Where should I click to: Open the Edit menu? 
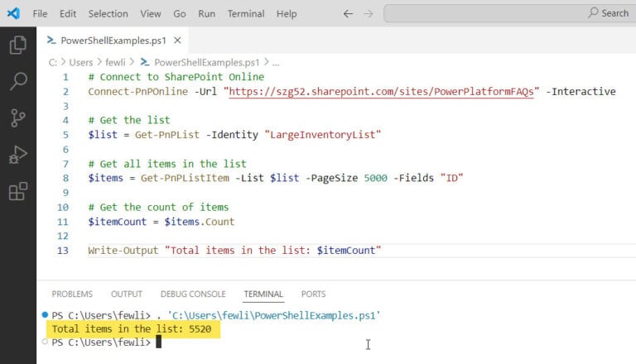pyautogui.click(x=68, y=14)
